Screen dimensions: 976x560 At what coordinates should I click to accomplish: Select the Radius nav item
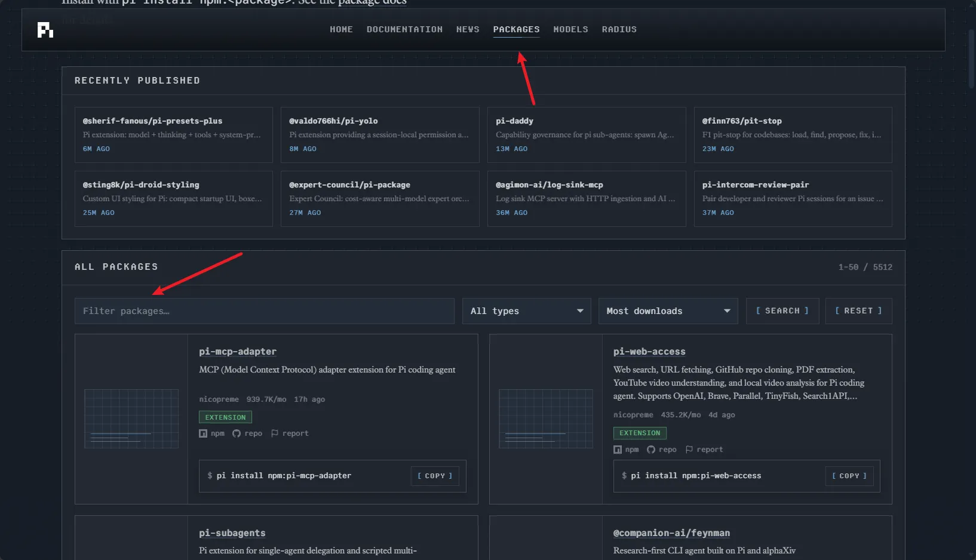(x=619, y=29)
